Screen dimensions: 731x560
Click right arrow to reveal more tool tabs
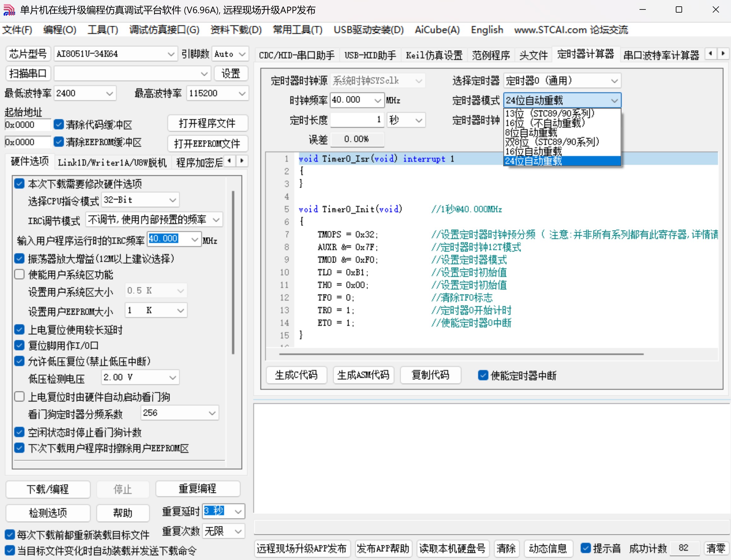pyautogui.click(x=723, y=54)
